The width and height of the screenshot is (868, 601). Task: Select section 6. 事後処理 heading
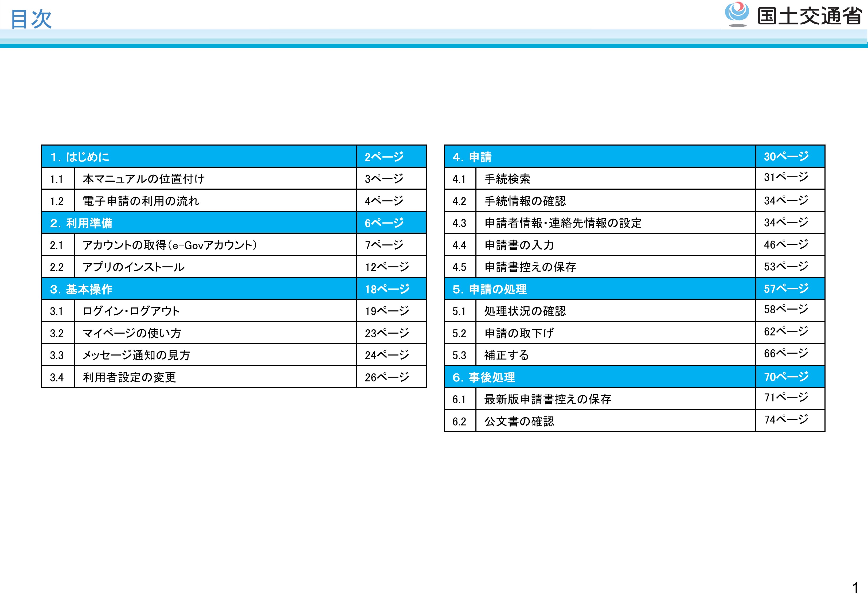tap(484, 377)
